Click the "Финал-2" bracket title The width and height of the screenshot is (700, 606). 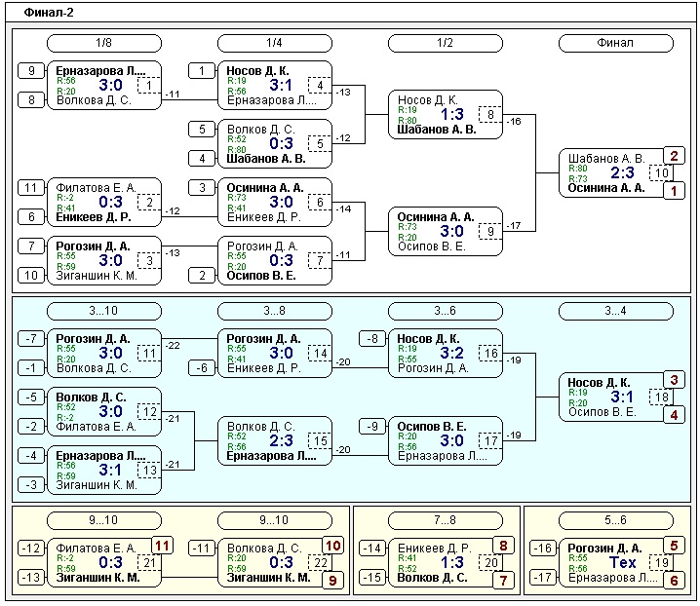47,13
